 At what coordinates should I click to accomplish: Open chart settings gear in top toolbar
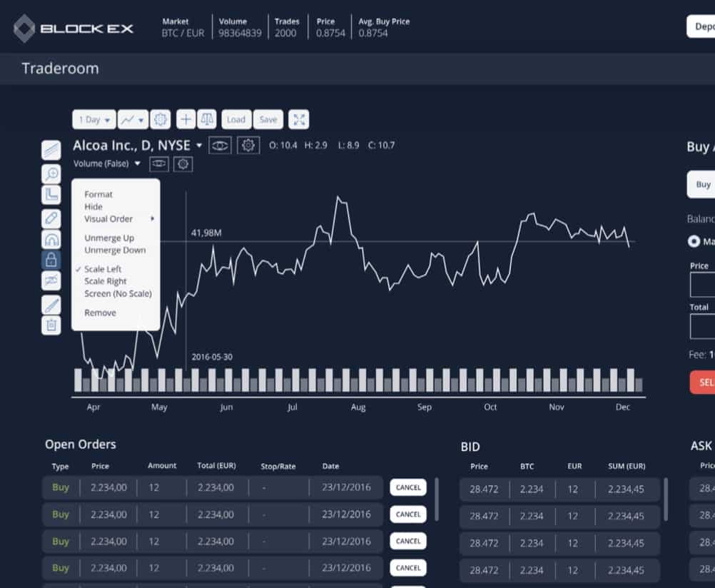click(x=161, y=119)
